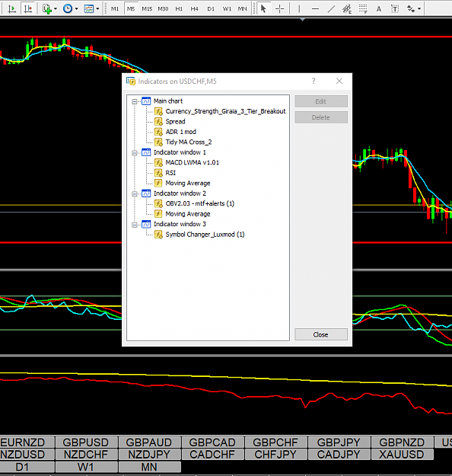Toggle Auto Scroll chart icon
The width and height of the screenshot is (452, 476).
pos(12,9)
